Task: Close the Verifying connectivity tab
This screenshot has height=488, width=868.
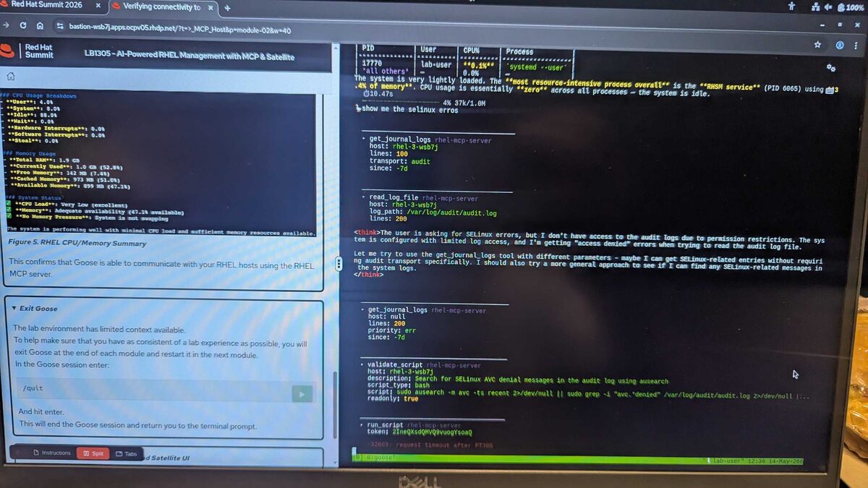Action: (210, 7)
